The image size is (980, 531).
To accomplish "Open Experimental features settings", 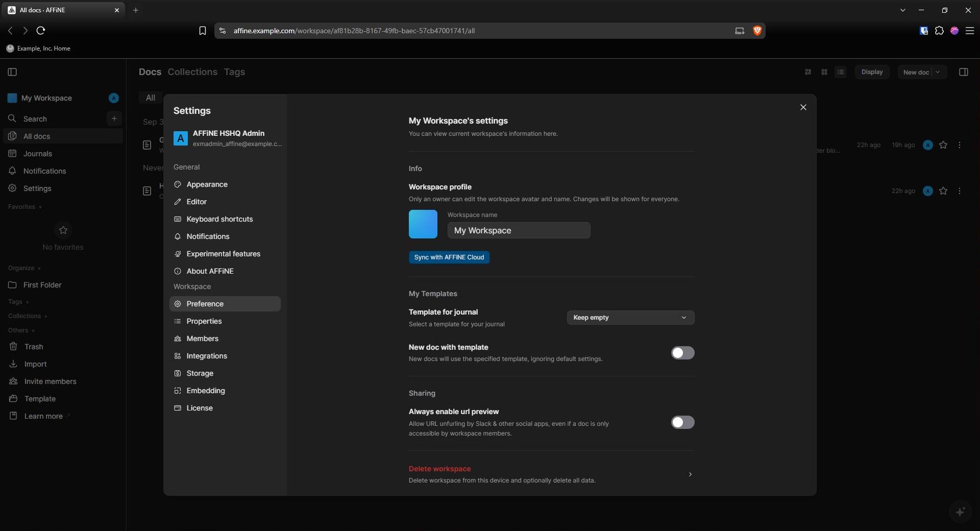I will pos(225,254).
